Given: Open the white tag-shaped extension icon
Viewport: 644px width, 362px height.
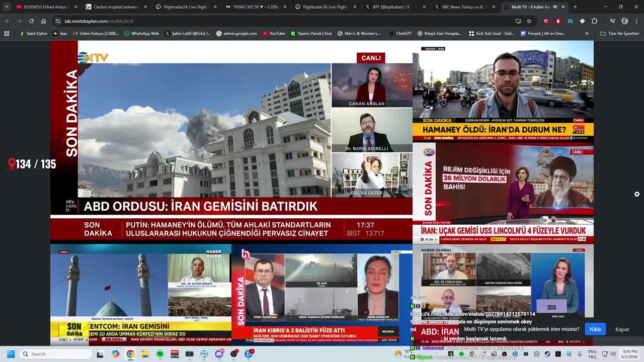Looking at the screenshot, I should pos(582,21).
